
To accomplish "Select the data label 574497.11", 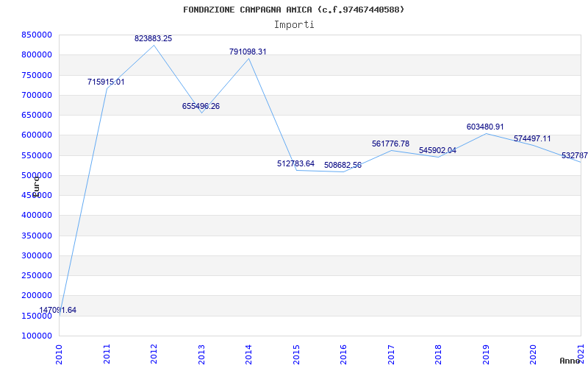I will click(532, 138).
